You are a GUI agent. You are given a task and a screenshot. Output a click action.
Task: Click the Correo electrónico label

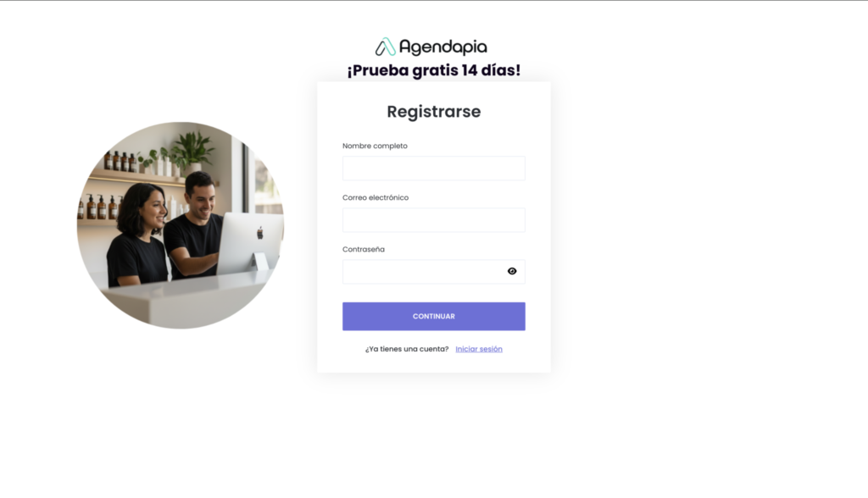click(376, 197)
